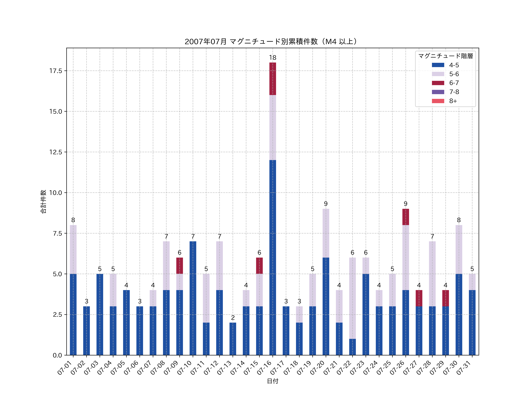Click the value label 9 above 07-20
532x399 pixels.
click(x=326, y=204)
